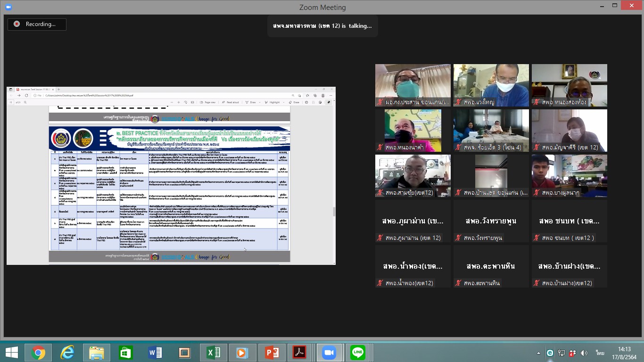Click the Zoom logo in the title bar
The width and height of the screenshot is (644, 362).
(x=8, y=7)
